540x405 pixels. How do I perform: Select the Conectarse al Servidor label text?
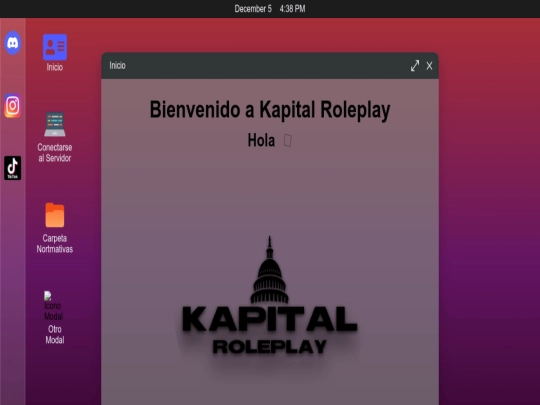(x=55, y=153)
